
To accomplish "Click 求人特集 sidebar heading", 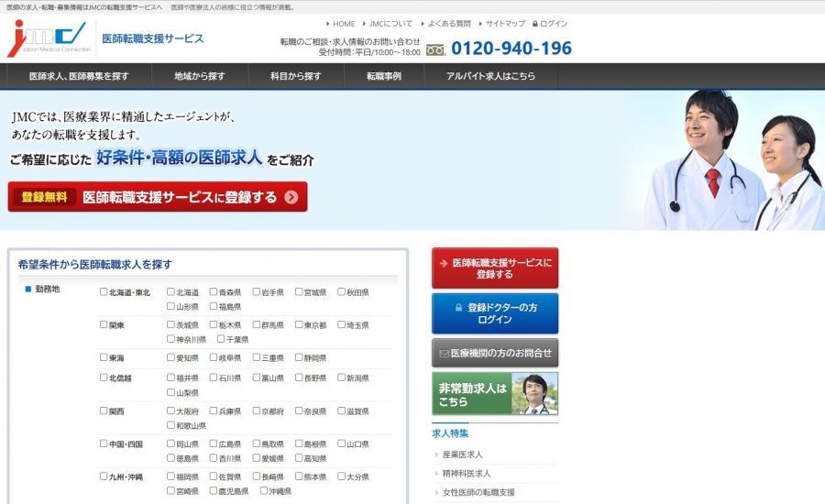I will [450, 433].
